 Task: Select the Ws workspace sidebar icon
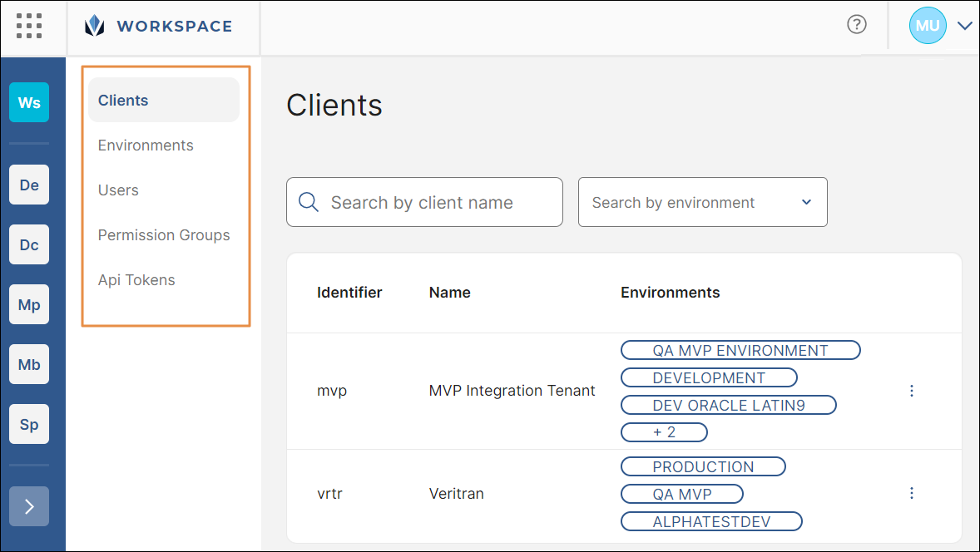(x=29, y=103)
